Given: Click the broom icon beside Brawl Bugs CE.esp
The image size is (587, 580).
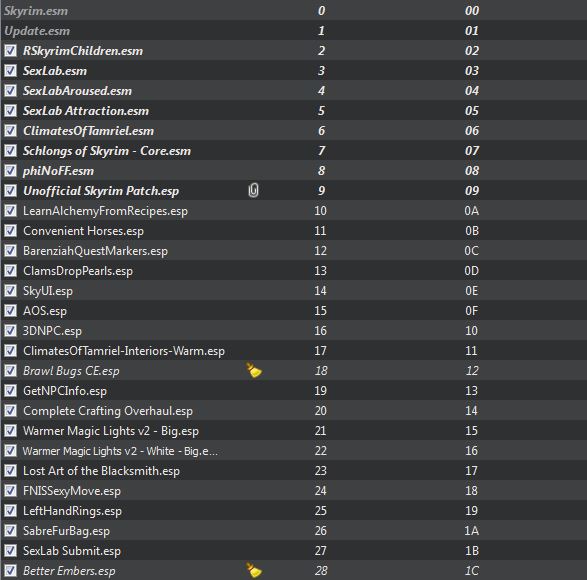Looking at the screenshot, I should 254,370.
